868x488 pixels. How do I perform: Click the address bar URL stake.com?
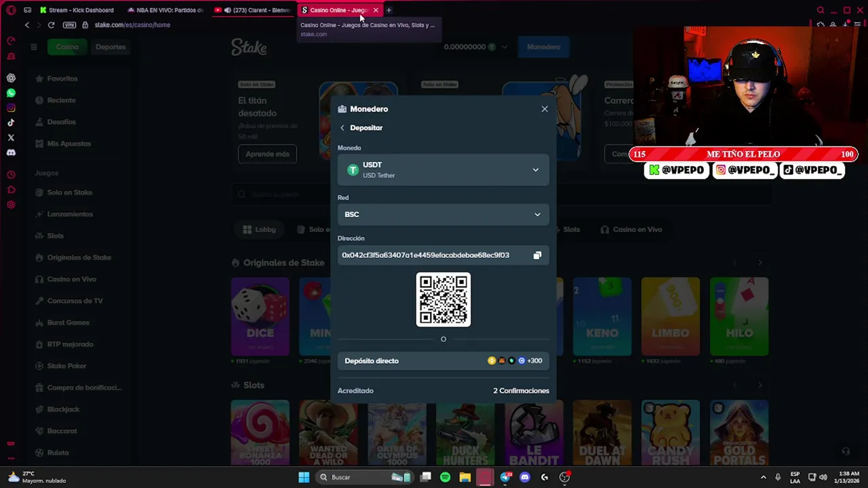(x=132, y=25)
